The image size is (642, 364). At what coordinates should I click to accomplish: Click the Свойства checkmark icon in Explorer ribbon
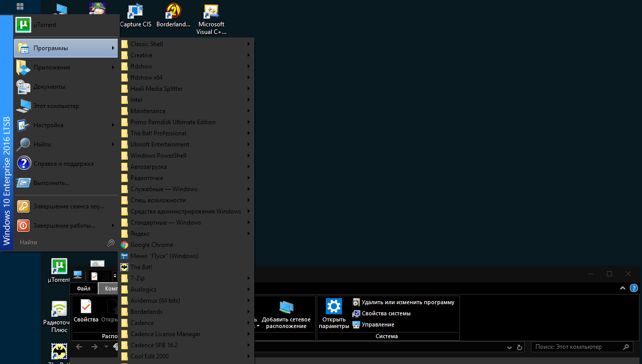(86, 307)
